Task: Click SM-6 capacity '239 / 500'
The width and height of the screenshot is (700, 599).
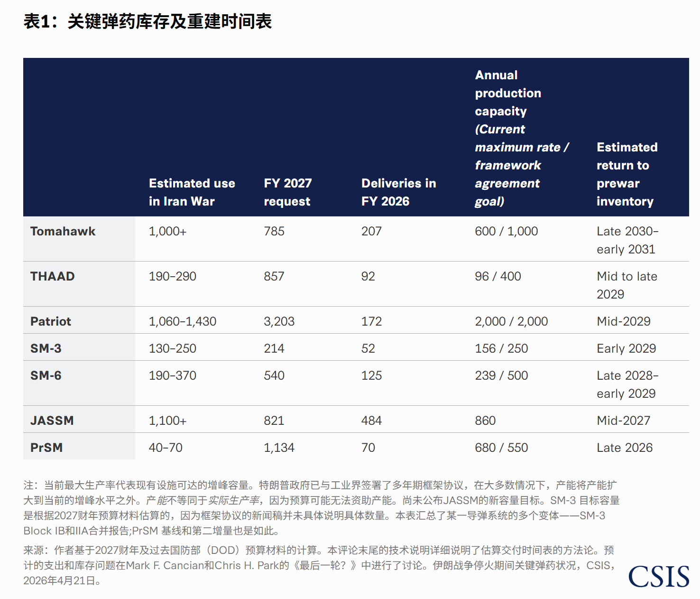Action: (501, 375)
